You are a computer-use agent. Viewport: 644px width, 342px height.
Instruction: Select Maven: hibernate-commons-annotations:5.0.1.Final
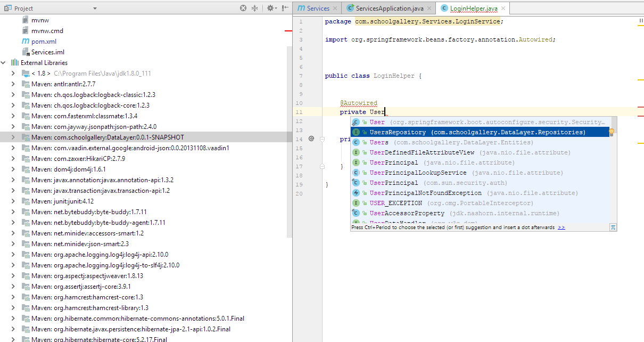point(138,319)
